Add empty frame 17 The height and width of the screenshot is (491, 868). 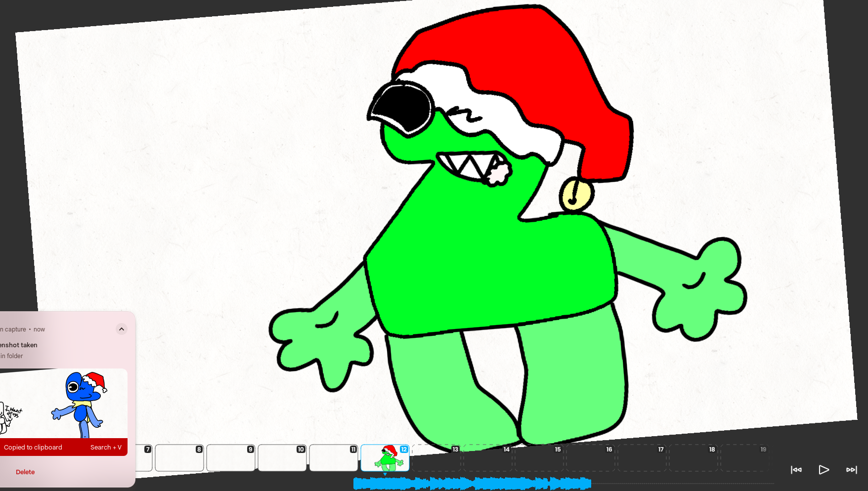[642, 458]
